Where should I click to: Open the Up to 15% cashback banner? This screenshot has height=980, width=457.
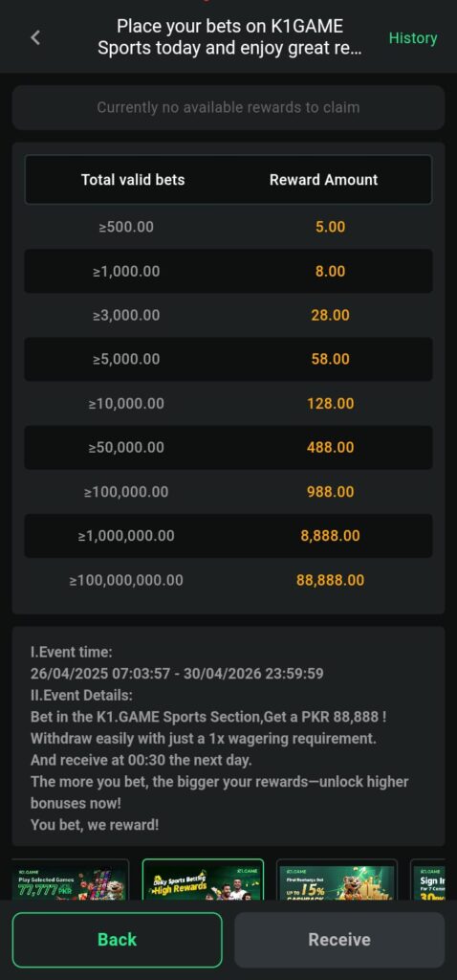(x=337, y=880)
